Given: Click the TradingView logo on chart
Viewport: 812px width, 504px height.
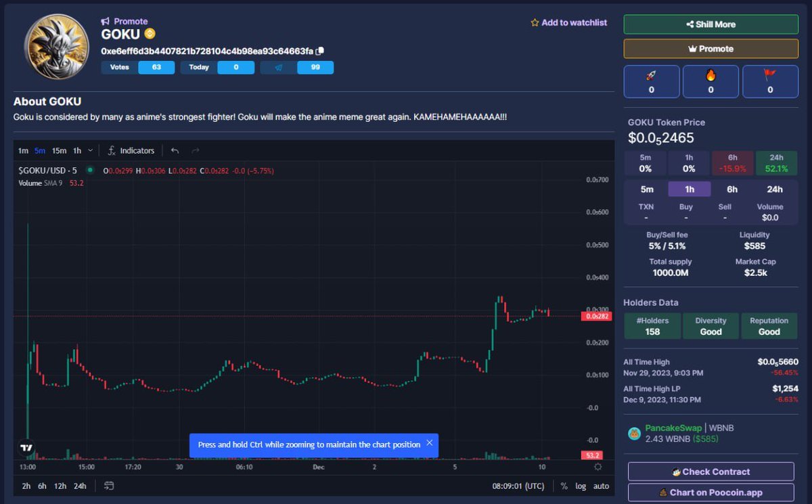Looking at the screenshot, I should point(26,448).
